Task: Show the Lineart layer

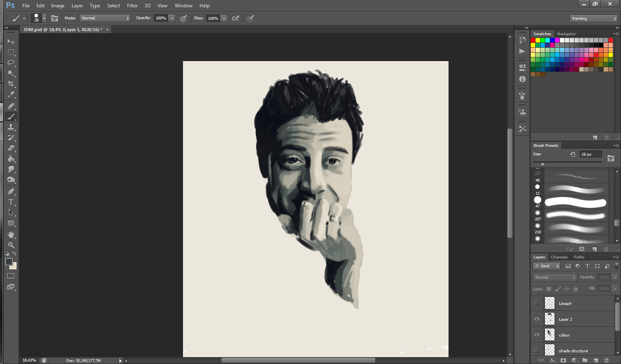Action: point(537,303)
